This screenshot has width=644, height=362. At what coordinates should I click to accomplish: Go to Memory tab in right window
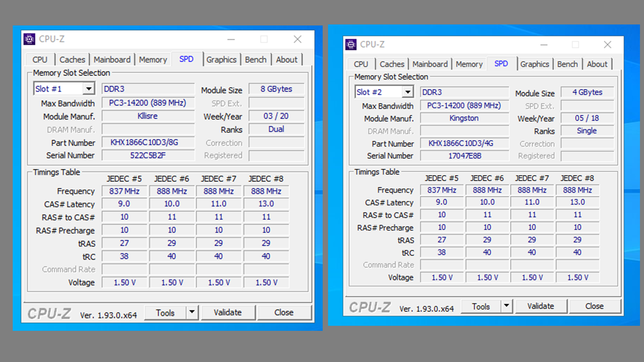click(x=469, y=64)
